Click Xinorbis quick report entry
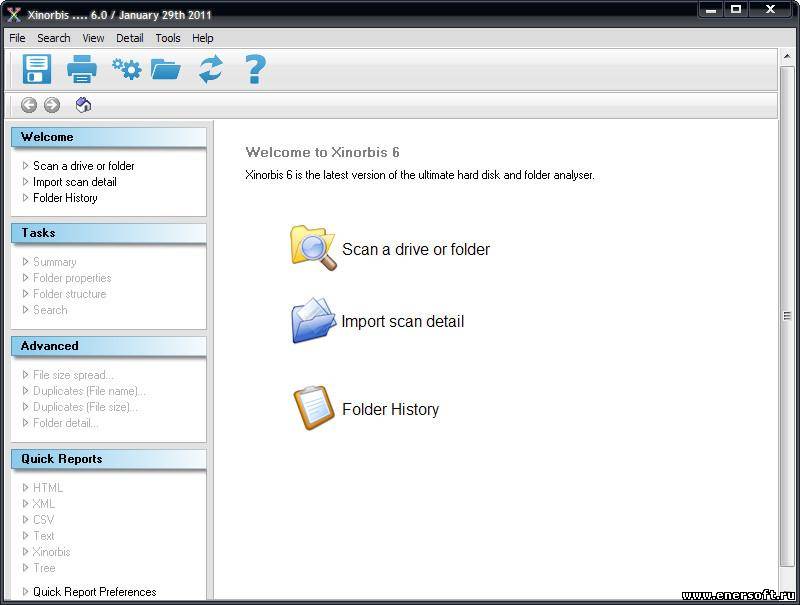 [x=52, y=552]
